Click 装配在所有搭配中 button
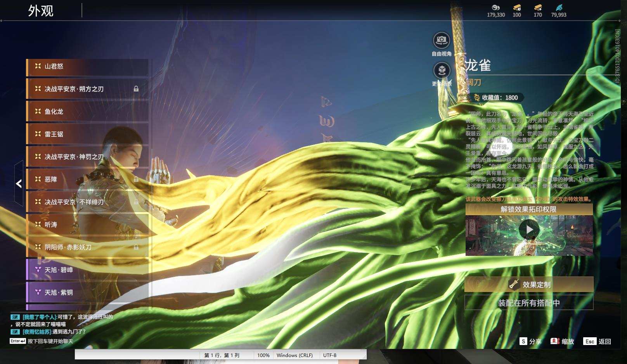The height and width of the screenshot is (364, 627). (x=529, y=303)
